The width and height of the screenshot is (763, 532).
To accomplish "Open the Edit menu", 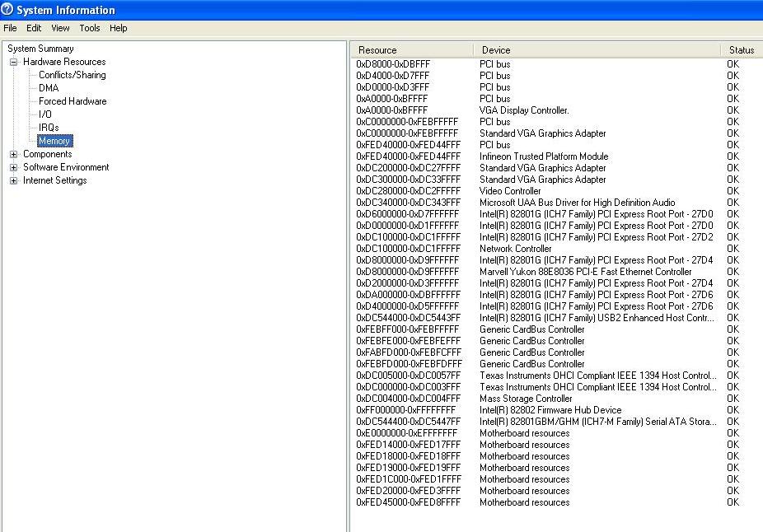I will (x=34, y=28).
